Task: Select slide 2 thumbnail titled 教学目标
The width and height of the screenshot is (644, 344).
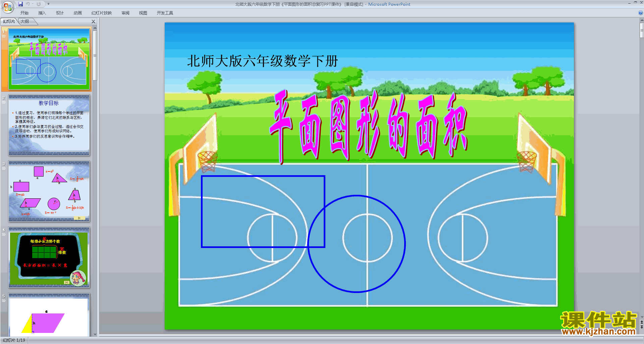Action: 49,125
